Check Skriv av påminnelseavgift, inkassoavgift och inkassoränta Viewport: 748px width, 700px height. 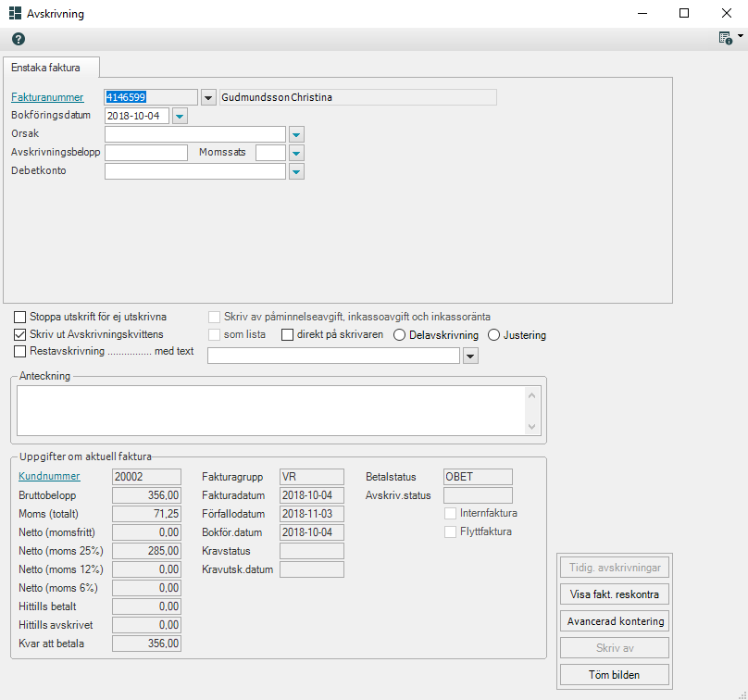[x=214, y=317]
